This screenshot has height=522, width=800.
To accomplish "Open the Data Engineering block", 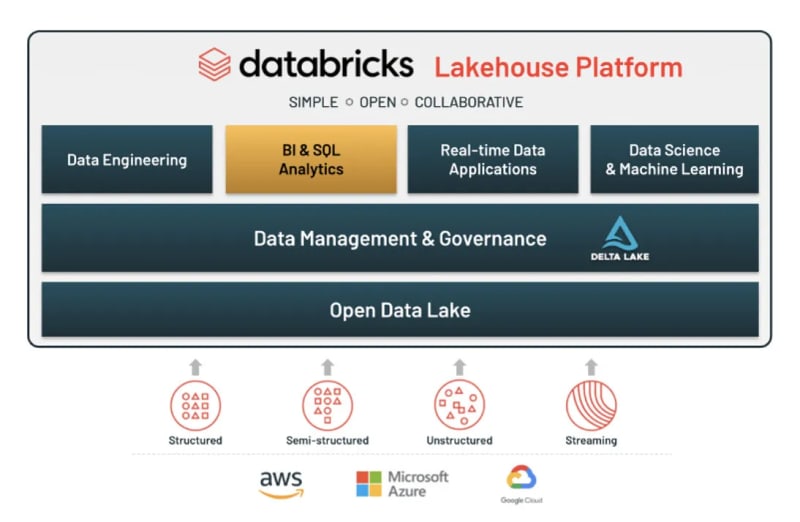I will (x=127, y=159).
